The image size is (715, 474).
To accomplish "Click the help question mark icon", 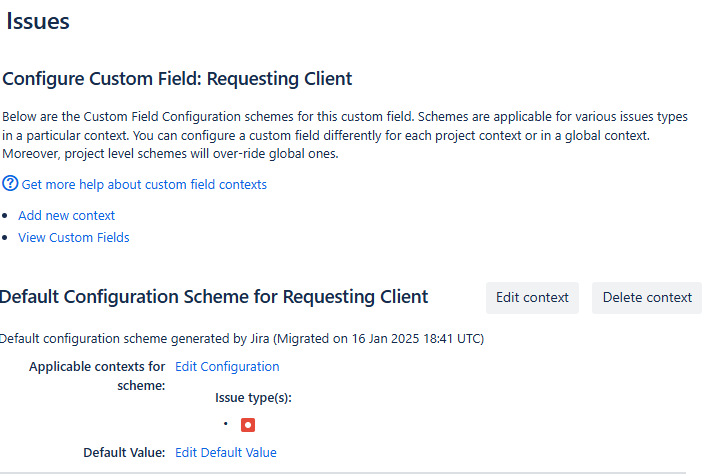I will [x=10, y=184].
